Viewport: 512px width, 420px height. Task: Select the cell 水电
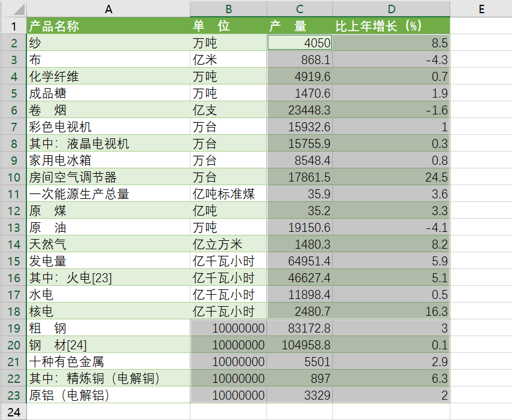pos(108,294)
